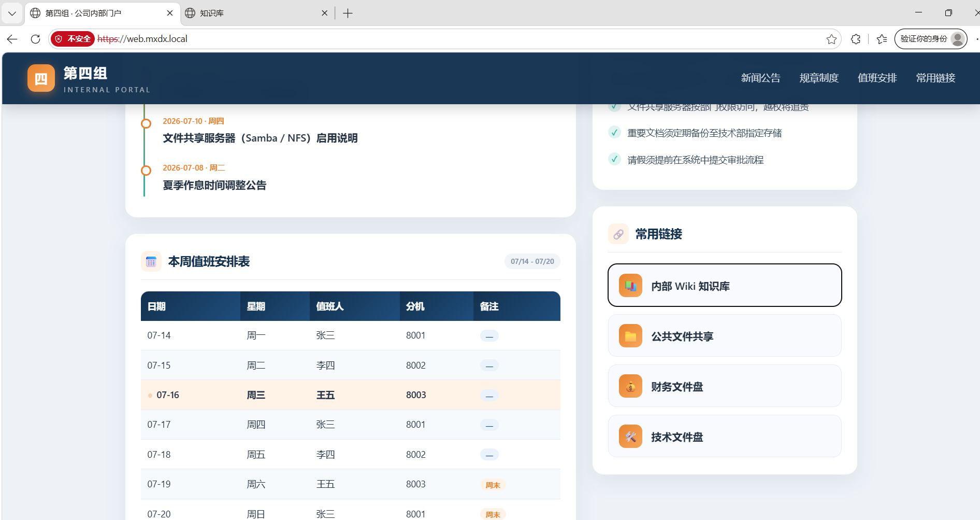Open the favorites list icon

click(x=882, y=39)
